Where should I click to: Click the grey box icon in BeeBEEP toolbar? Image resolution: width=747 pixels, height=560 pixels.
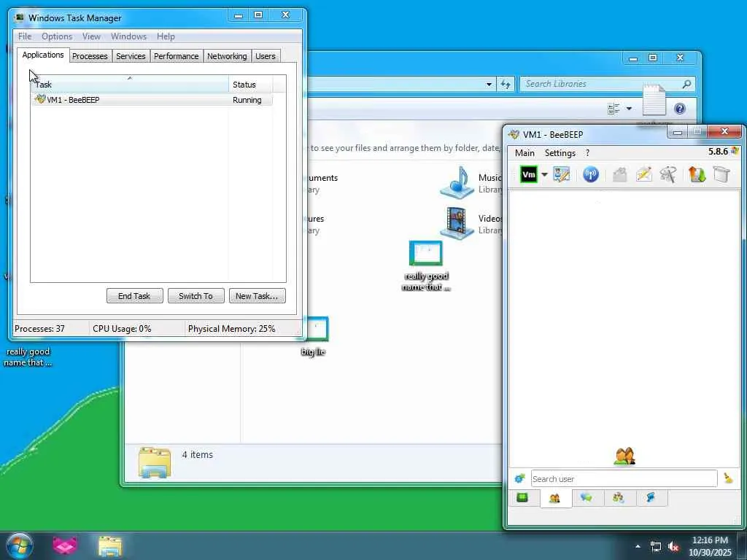click(x=721, y=174)
